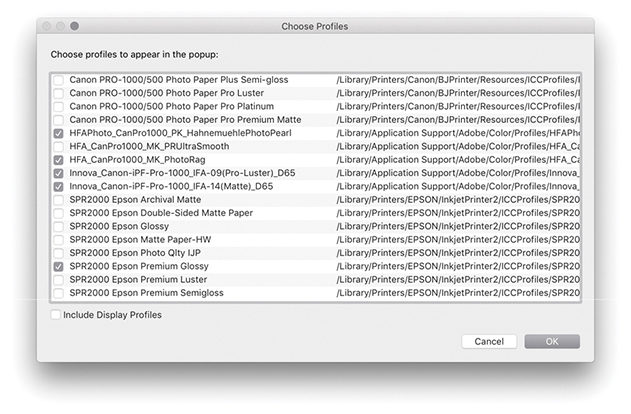
Task: Tick the SPR2000 Epson Glossy checkbox
Action: click(58, 227)
